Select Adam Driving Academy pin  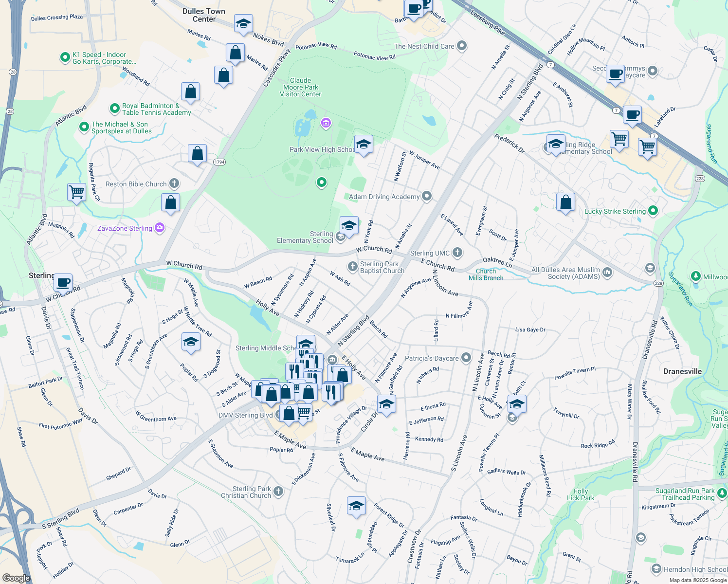pos(427,196)
